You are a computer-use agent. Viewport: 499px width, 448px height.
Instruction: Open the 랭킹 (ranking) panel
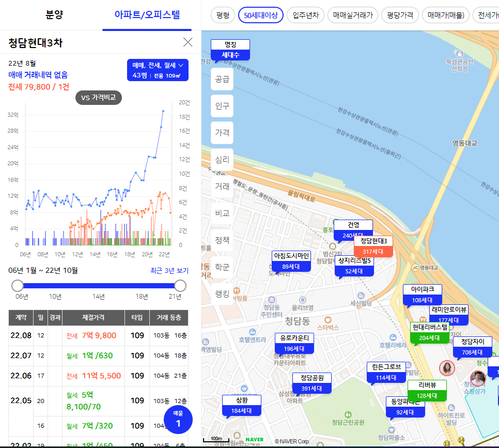[x=222, y=294]
